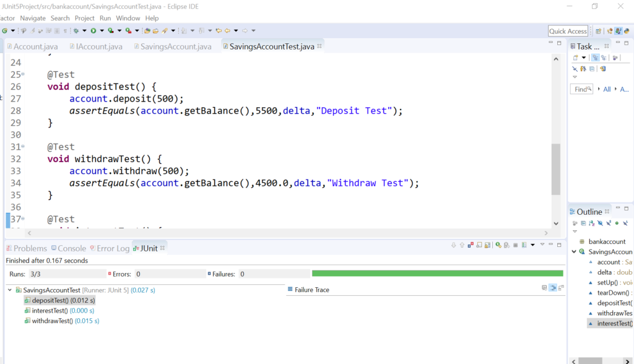
Task: Toggle Categorized view in Task List
Action: tap(596, 58)
